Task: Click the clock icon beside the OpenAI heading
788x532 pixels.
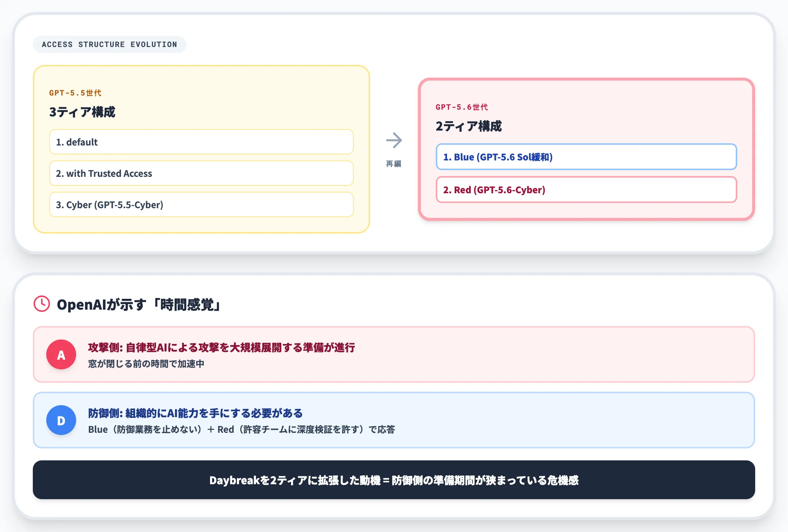Action: 42,304
